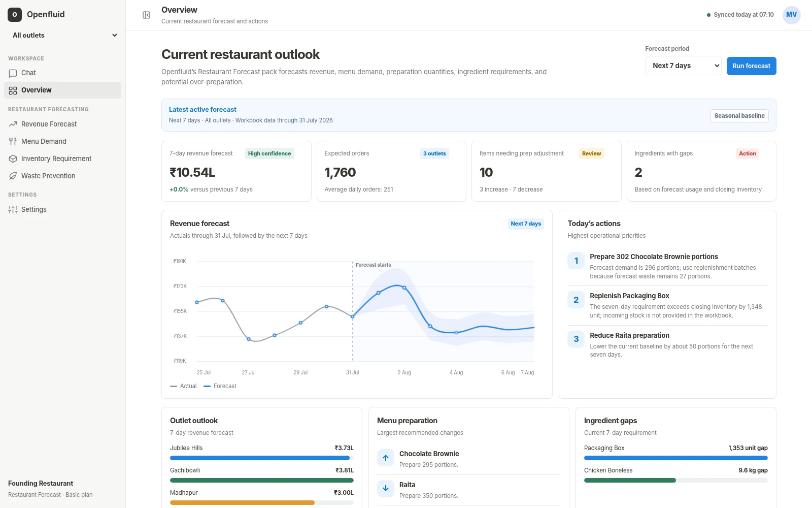Viewport: 812px width, 508px height.
Task: Click the Seasonal baseline button
Action: click(739, 116)
